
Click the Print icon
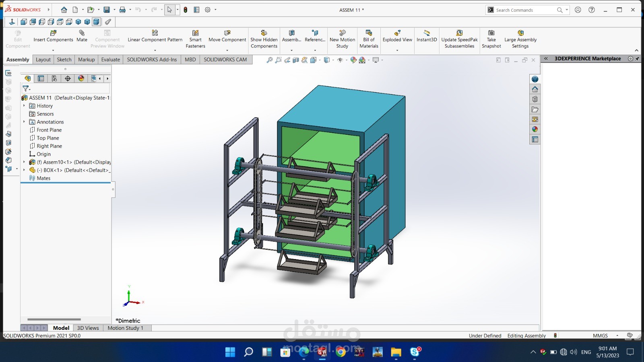[122, 10]
